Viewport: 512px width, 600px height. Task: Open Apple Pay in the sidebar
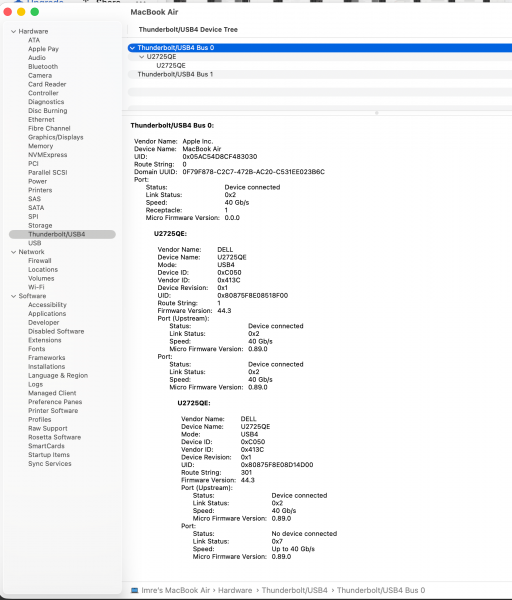[x=43, y=49]
